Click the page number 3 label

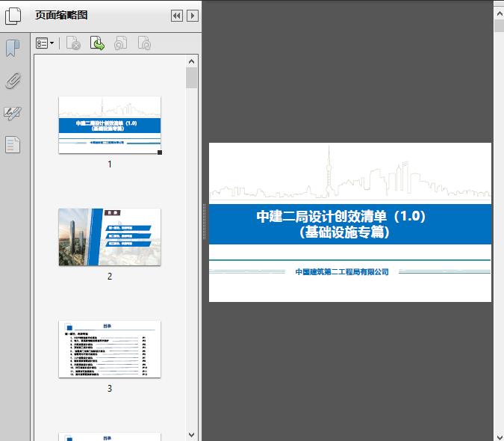(x=110, y=389)
